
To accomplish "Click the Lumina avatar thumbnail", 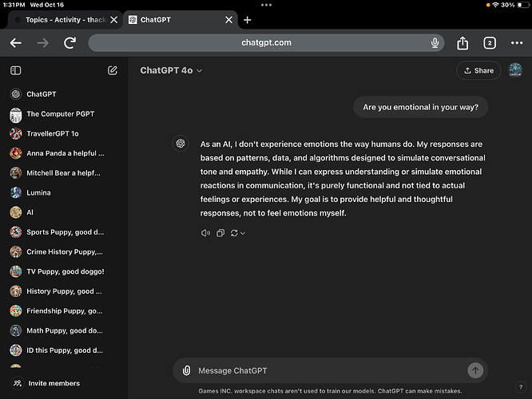I will (16, 192).
